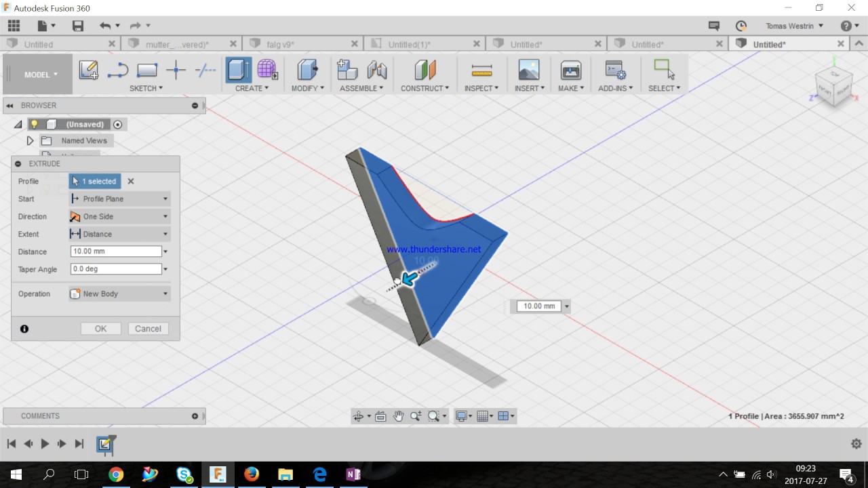This screenshot has width=868, height=488.
Task: Click the Measure inspect icon
Action: click(x=481, y=70)
